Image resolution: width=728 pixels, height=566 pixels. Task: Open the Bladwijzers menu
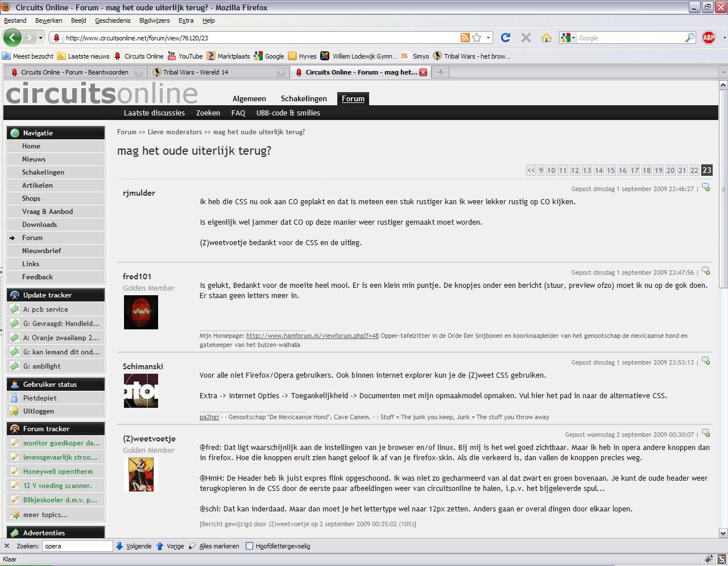coord(154,20)
